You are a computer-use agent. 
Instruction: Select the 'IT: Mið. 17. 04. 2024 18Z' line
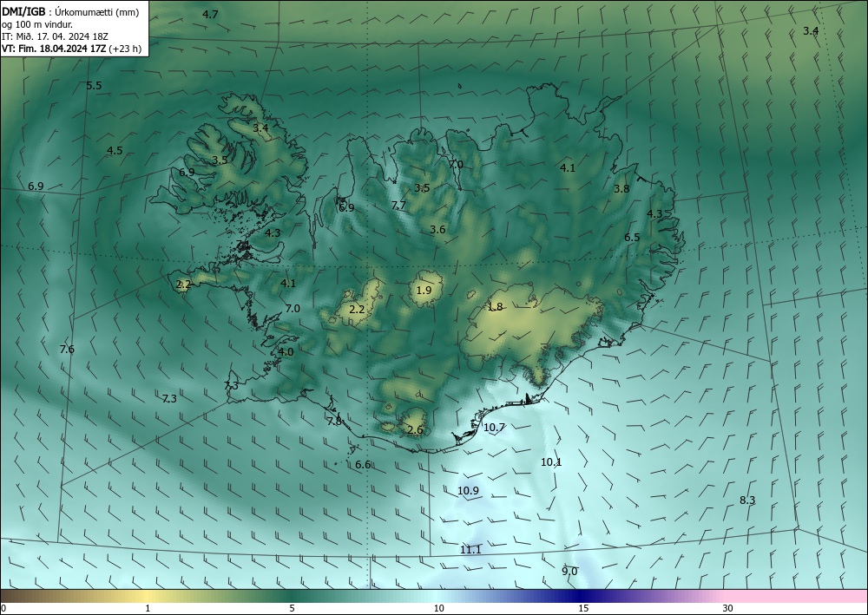[55, 36]
